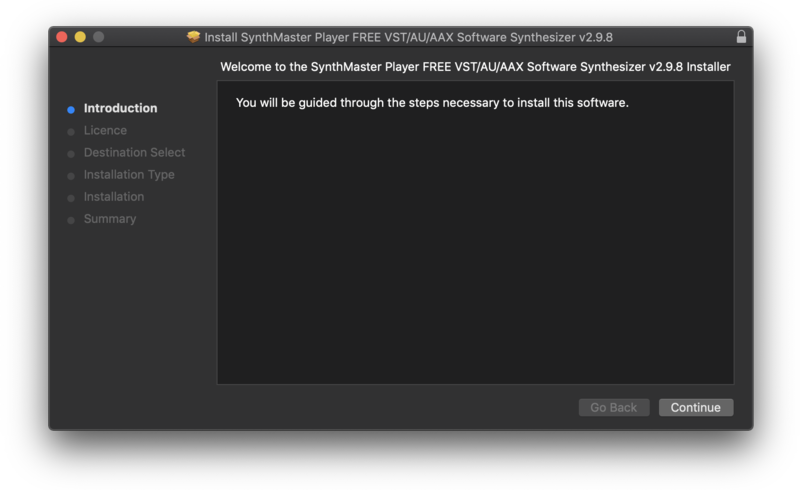Select the Licence step in the sidebar
The width and height of the screenshot is (800, 490).
(105, 130)
